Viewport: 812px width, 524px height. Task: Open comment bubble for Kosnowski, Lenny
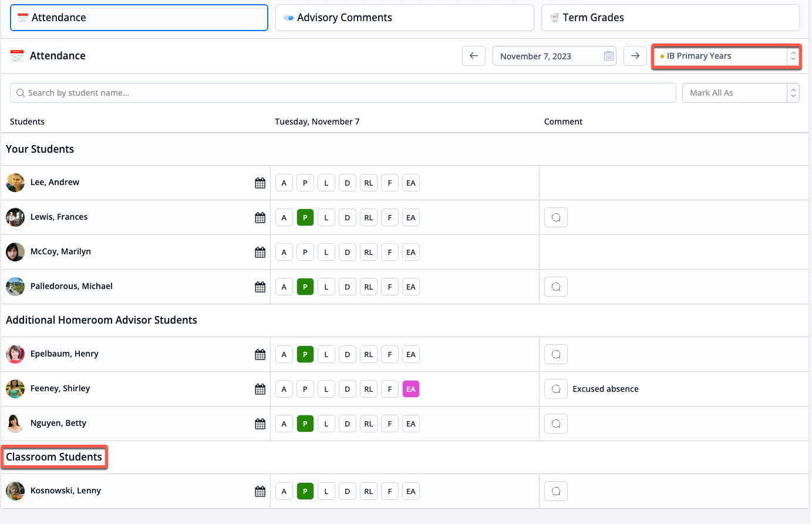point(556,492)
